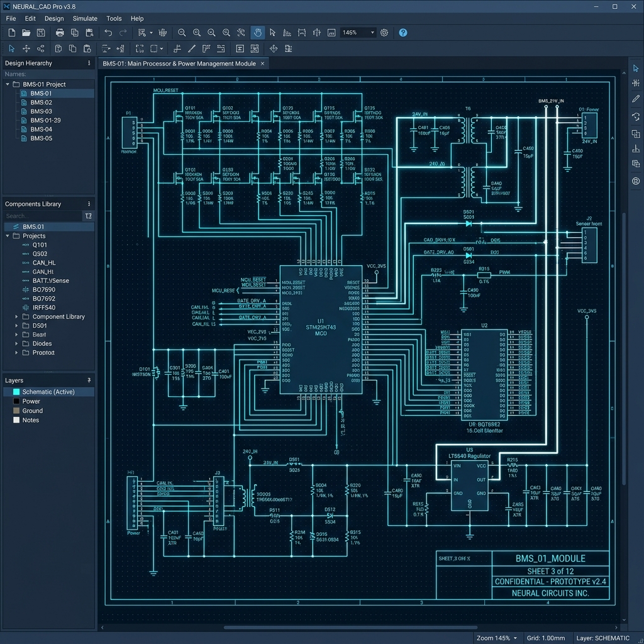
Task: Toggle the Schematic (Active) layer swatch
Action: [x=16, y=392]
